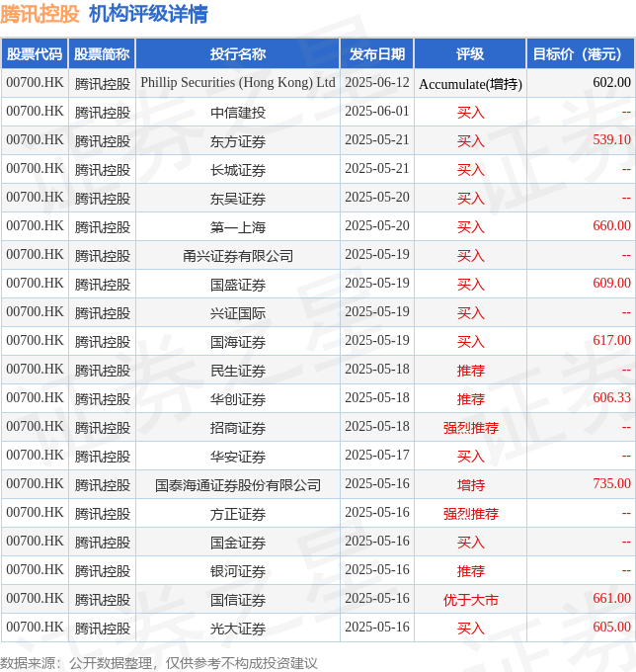
Task: Click the 539.10 target price
Action: tap(611, 139)
